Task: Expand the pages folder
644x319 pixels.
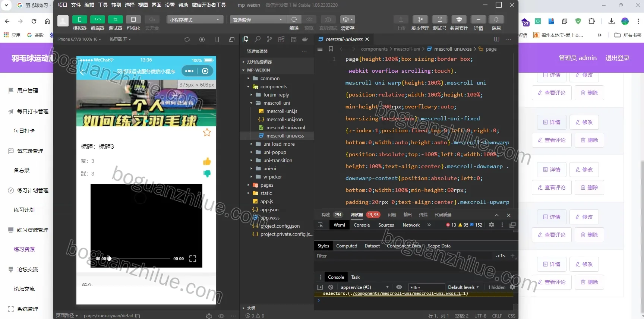Action: [x=267, y=185]
